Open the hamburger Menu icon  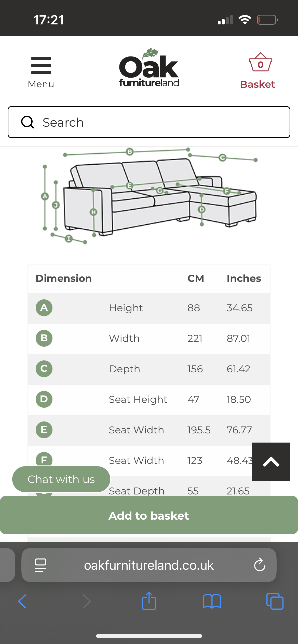41,65
